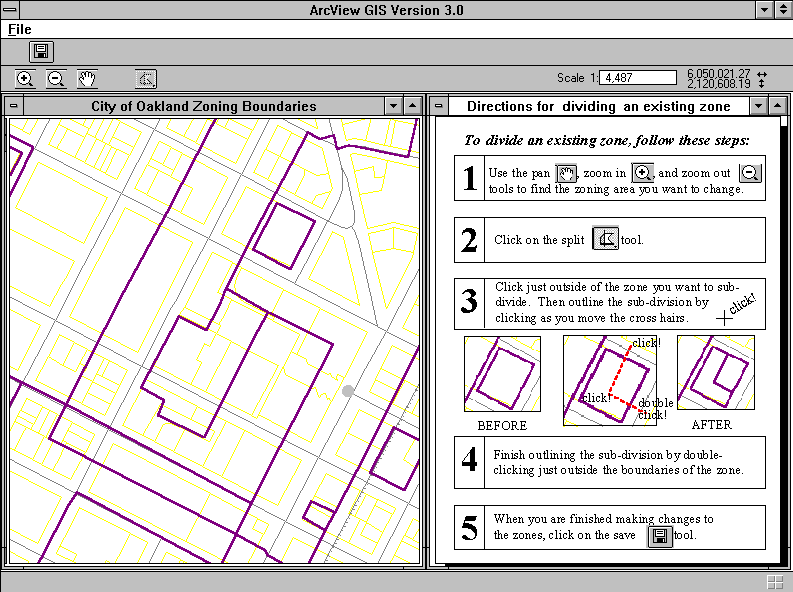793x592 pixels.
Task: Select the Pan hand tool
Action: coord(87,79)
